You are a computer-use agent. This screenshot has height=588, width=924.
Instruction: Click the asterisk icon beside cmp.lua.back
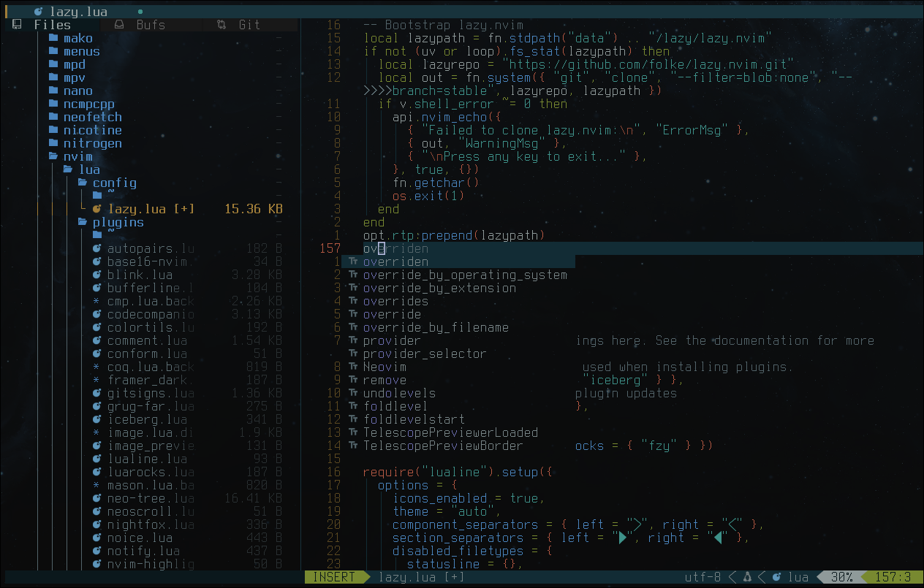[96, 302]
